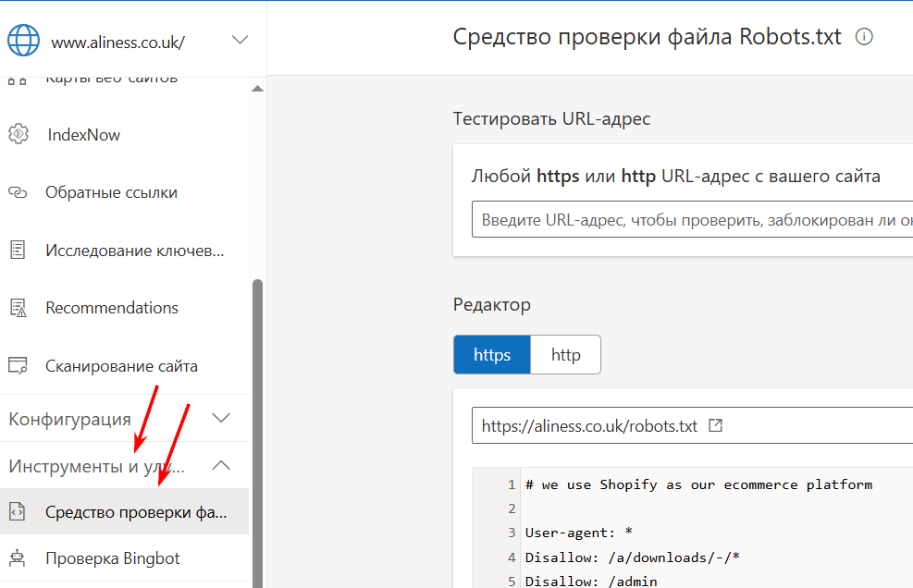This screenshot has width=913, height=588.
Task: Click the site scan icon
Action: click(18, 365)
